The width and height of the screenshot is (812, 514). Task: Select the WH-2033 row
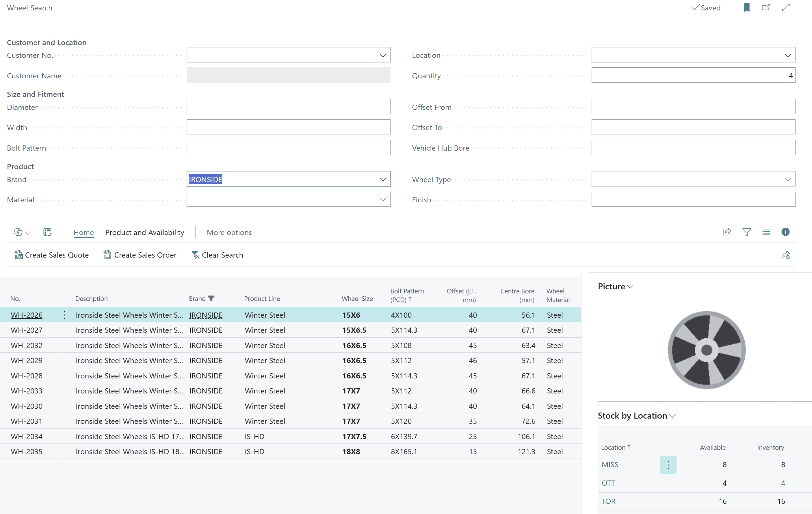click(x=290, y=391)
